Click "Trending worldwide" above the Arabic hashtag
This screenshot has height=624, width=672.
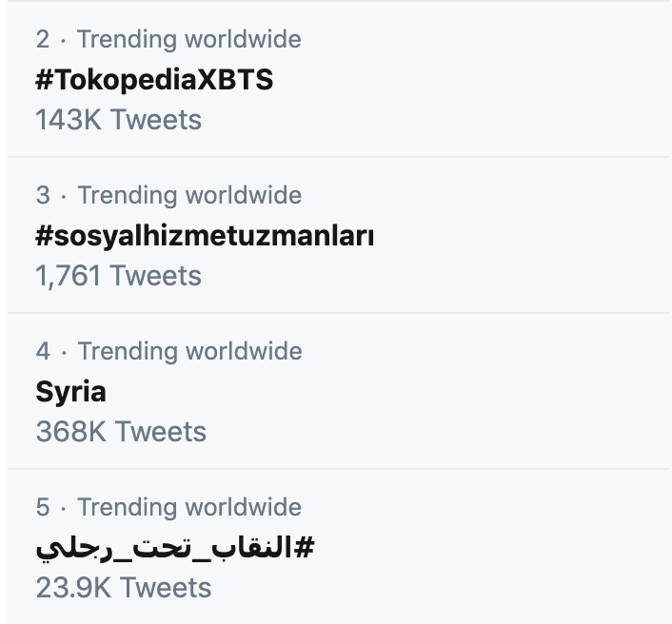189,508
